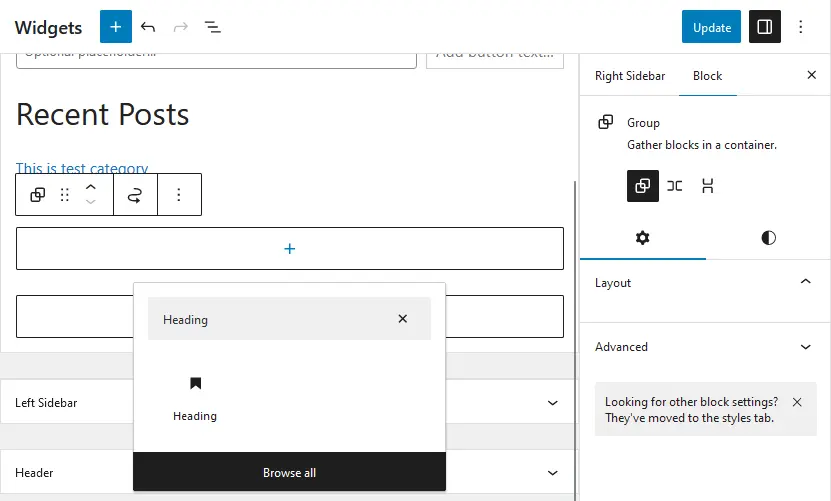Open the three-dot options menu in header
Viewport: 831px width, 501px height.
tap(800, 27)
